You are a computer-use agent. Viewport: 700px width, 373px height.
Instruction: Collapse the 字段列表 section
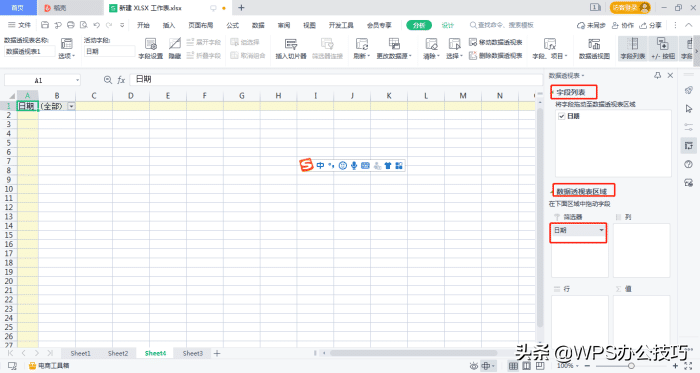[x=552, y=92]
